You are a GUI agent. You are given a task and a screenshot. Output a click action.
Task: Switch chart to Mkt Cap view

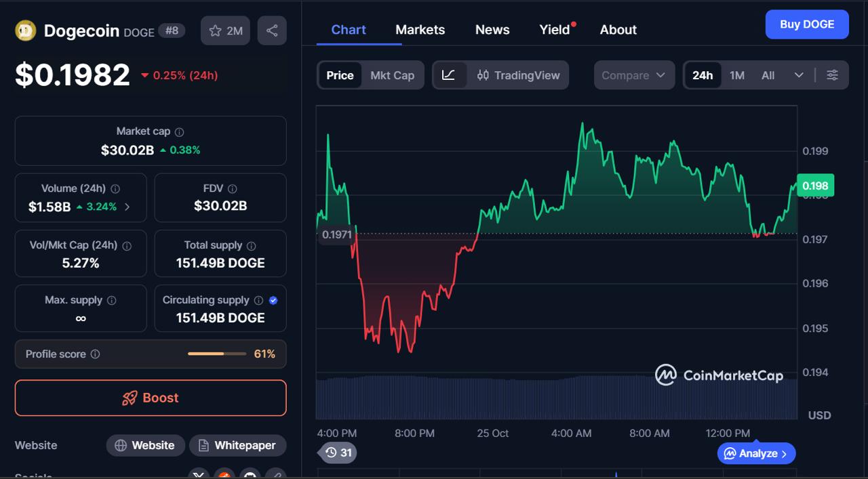click(392, 75)
